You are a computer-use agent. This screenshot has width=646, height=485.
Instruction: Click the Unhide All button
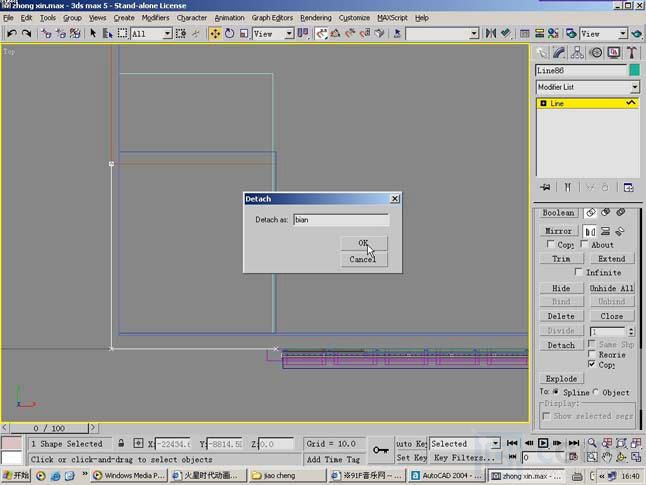[612, 288]
